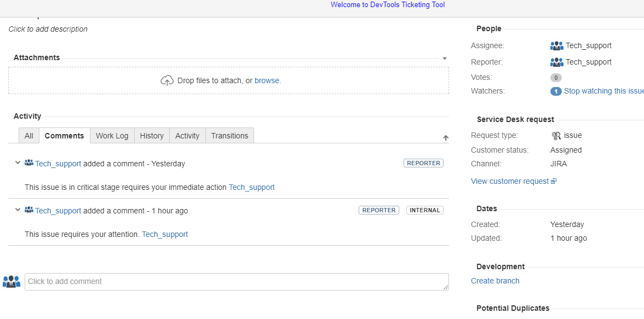
Task: Click the Reporter Tech_support avatar icon
Action: (556, 62)
